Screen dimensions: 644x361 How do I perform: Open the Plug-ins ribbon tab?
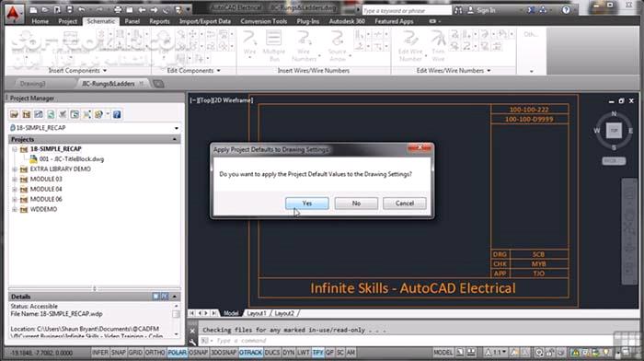[x=307, y=21]
